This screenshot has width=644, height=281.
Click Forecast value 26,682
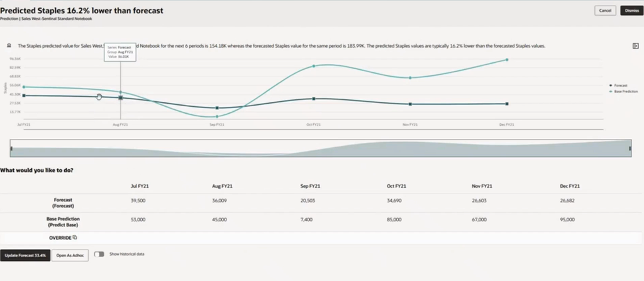tap(567, 201)
